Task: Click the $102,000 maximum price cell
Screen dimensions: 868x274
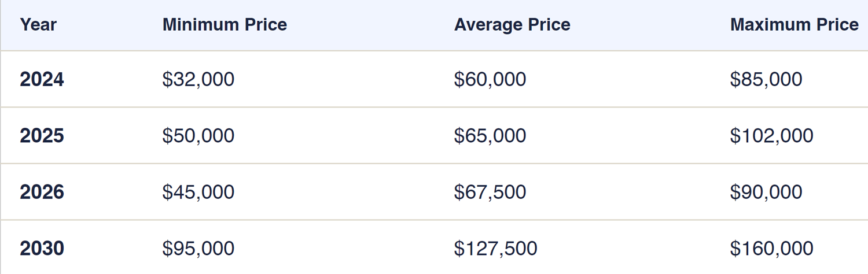Action: [772, 136]
